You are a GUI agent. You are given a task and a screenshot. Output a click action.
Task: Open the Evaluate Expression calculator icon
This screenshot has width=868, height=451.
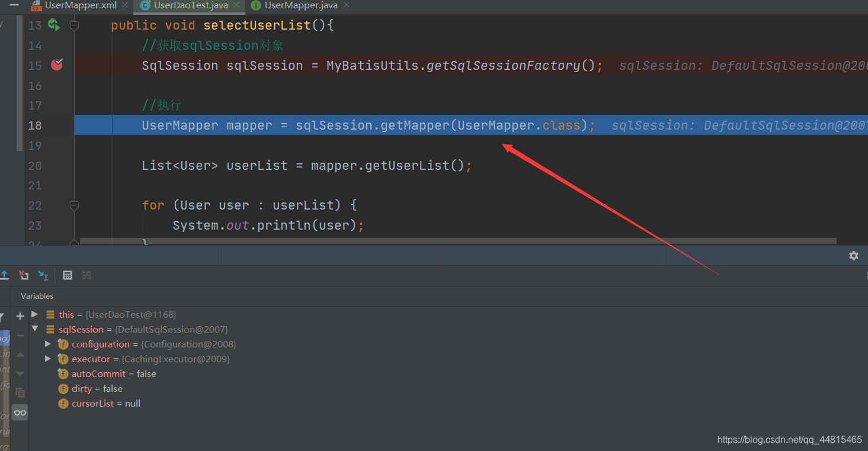(x=68, y=275)
